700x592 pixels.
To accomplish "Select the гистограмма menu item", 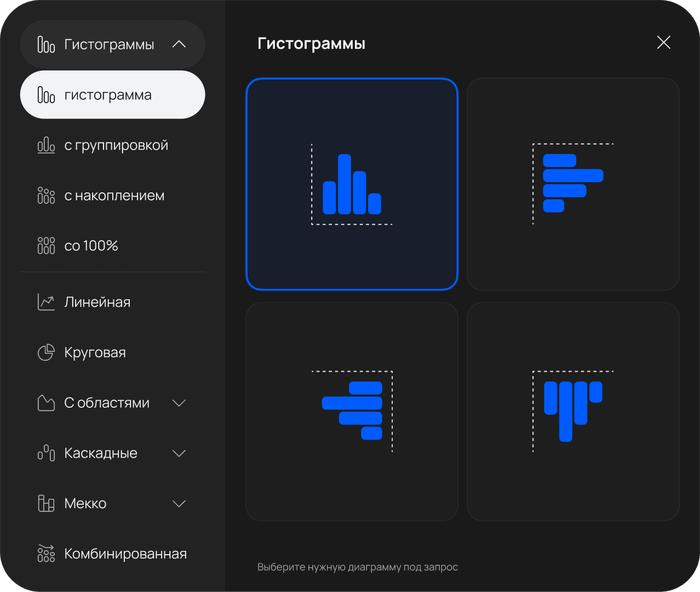I will tap(112, 95).
